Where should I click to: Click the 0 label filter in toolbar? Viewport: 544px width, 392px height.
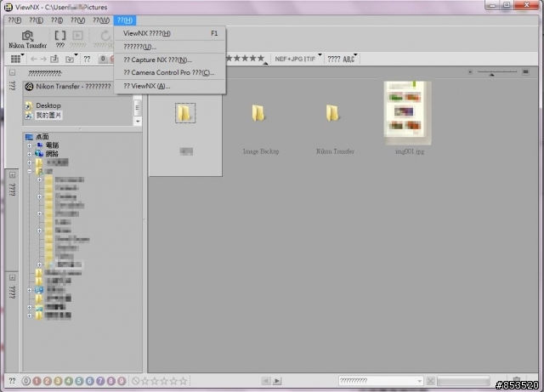coord(103,59)
